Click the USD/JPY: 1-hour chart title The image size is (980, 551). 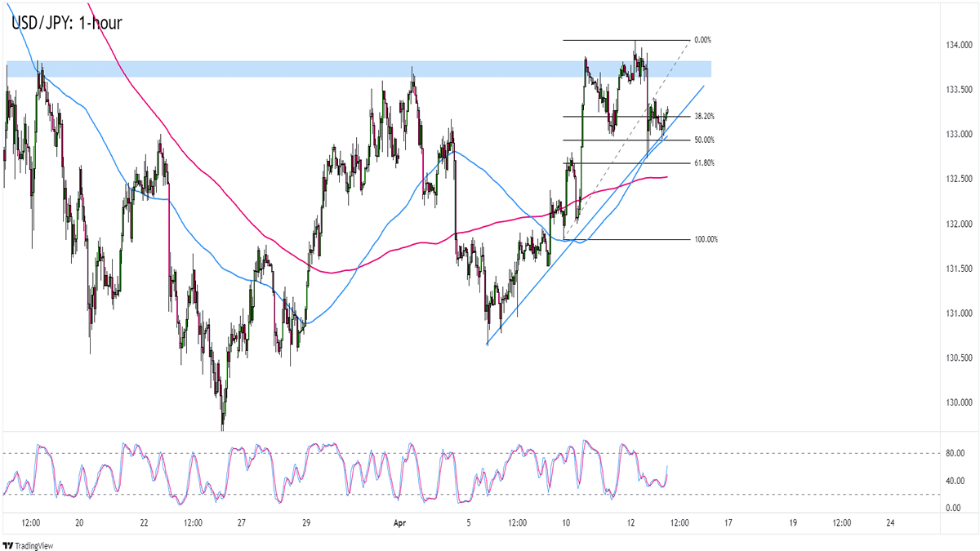coord(67,23)
